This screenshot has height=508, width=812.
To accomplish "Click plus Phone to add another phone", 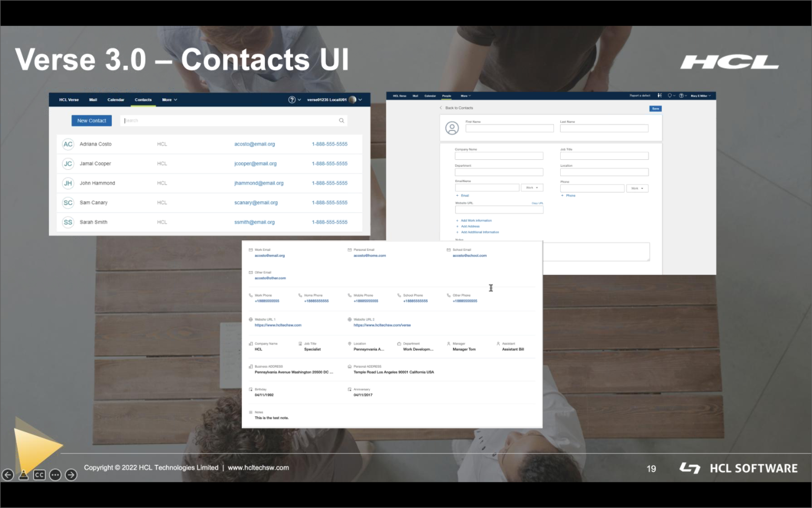I will [568, 196].
